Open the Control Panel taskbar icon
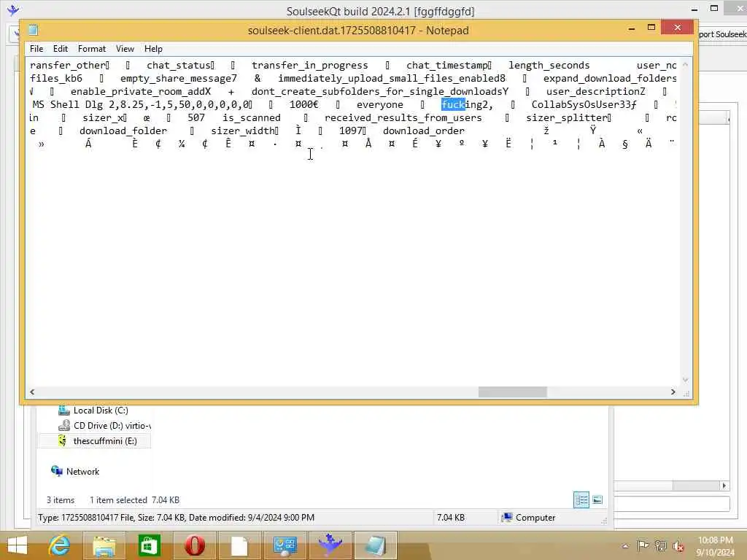 tap(285, 545)
